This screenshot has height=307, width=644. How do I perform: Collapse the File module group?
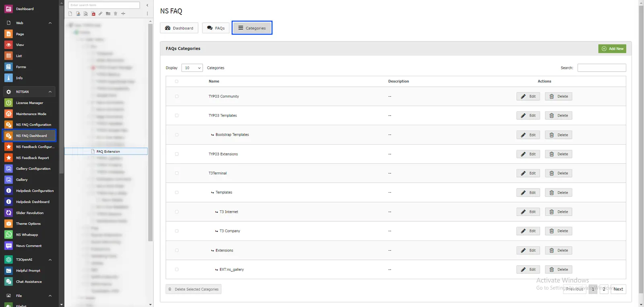(x=50, y=296)
